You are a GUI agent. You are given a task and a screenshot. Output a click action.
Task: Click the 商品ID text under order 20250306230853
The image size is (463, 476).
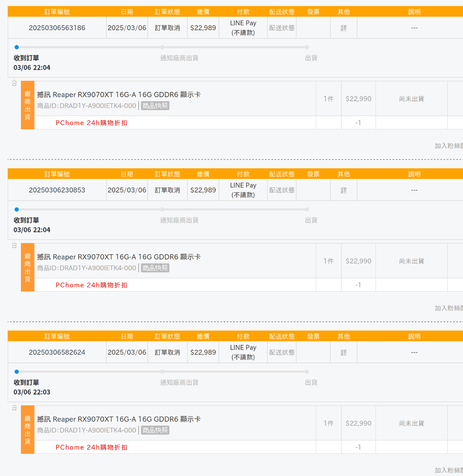87,269
